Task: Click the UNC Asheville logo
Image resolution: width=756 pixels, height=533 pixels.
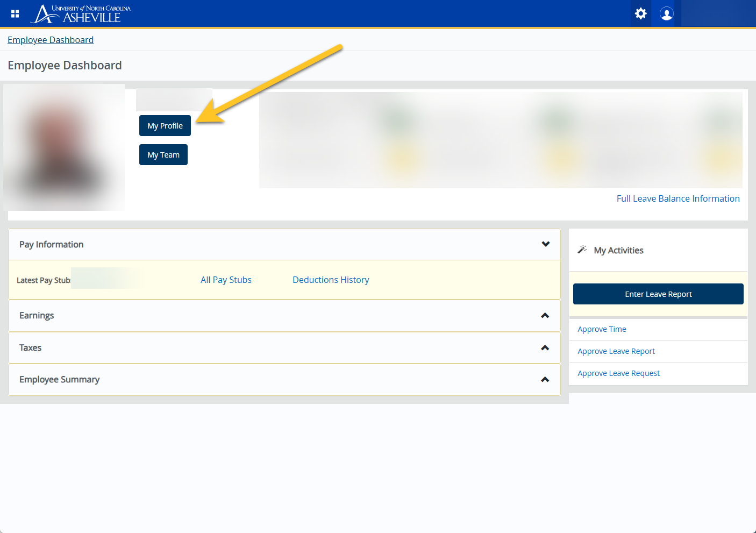Action: 82,14
